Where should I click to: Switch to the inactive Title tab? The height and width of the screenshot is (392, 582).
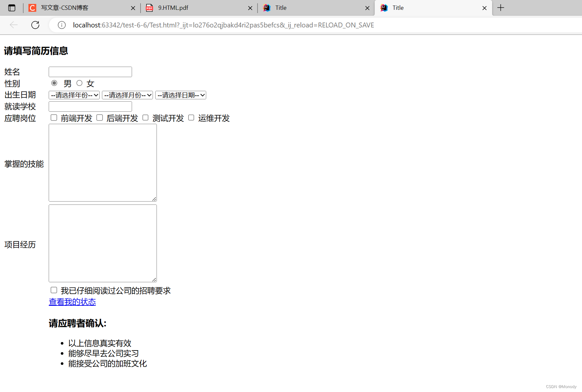pos(316,8)
